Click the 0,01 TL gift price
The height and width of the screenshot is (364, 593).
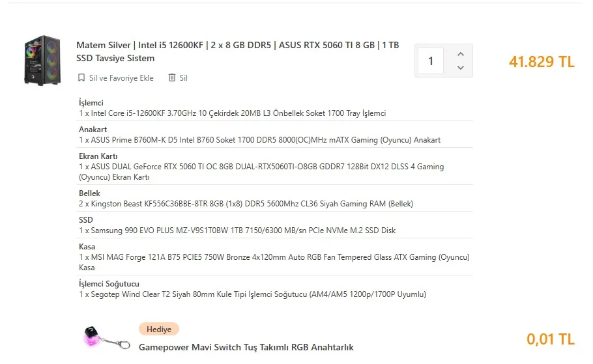coord(550,339)
